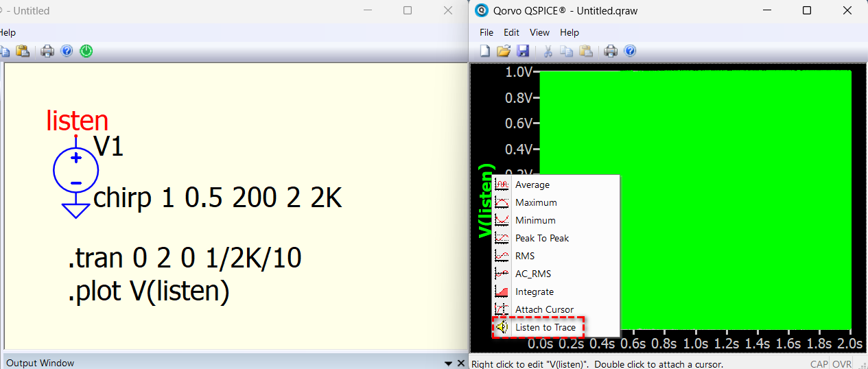Open the File menu in the QSPICE waveform window
The image size is (868, 369).
tap(486, 32)
